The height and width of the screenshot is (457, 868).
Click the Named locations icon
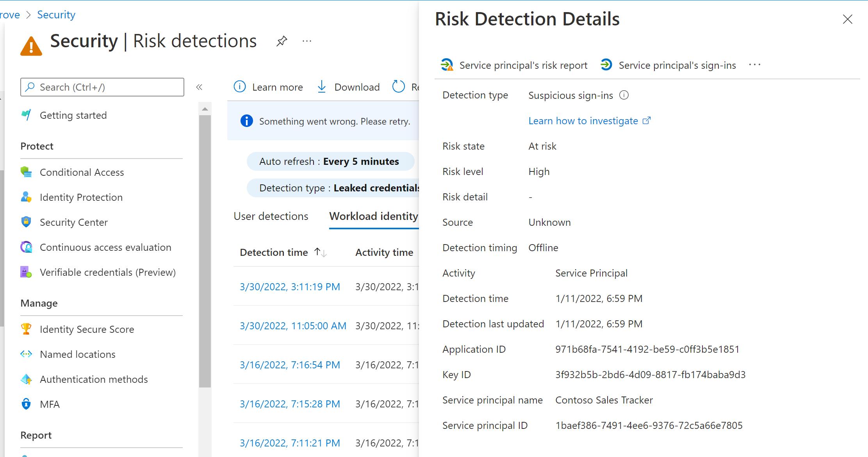pos(27,354)
